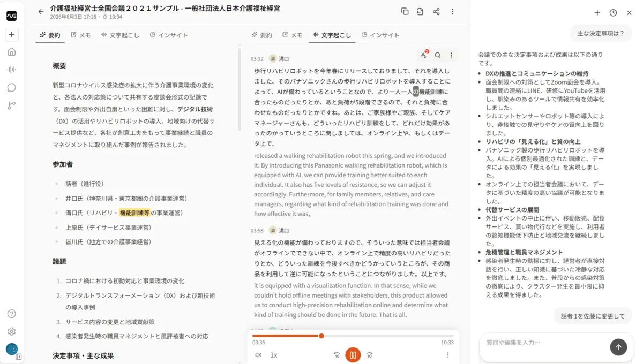This screenshot has width=643, height=364.
Task: Toggle sidebar panel icon near avatar
Action: pyautogui.click(x=18, y=357)
